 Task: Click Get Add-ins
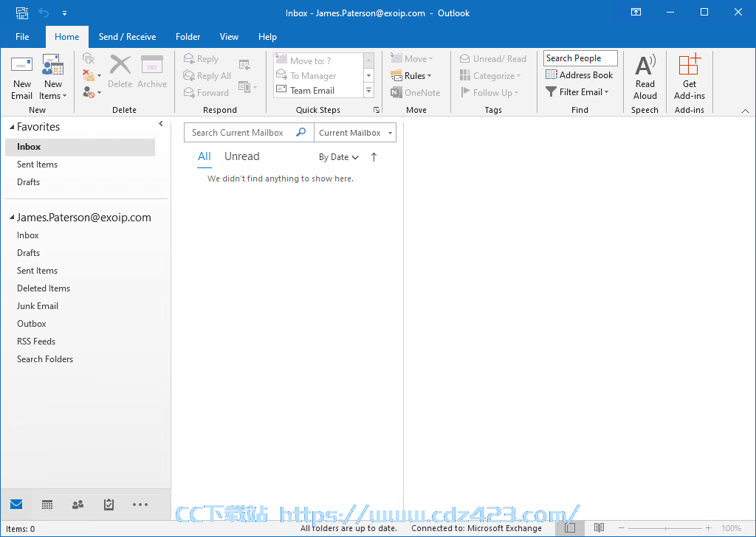tap(690, 77)
